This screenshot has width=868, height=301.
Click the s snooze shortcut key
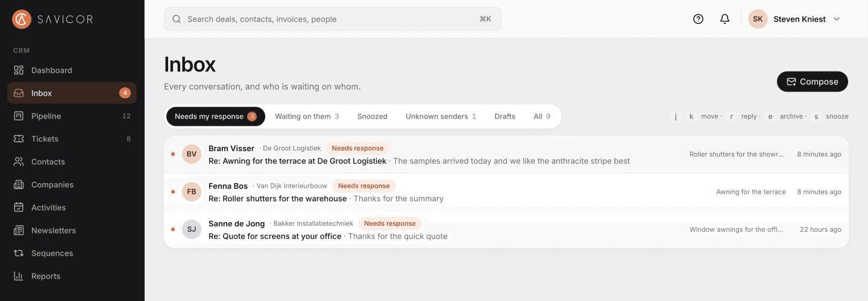tap(816, 117)
